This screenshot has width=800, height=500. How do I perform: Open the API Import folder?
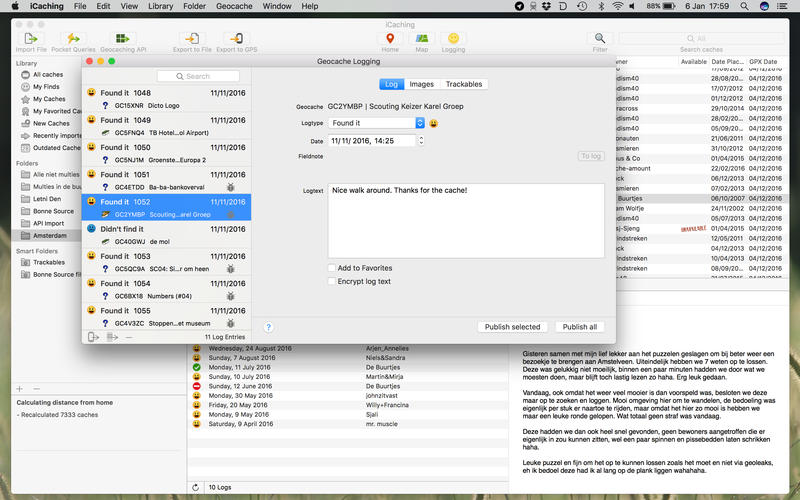(48, 223)
